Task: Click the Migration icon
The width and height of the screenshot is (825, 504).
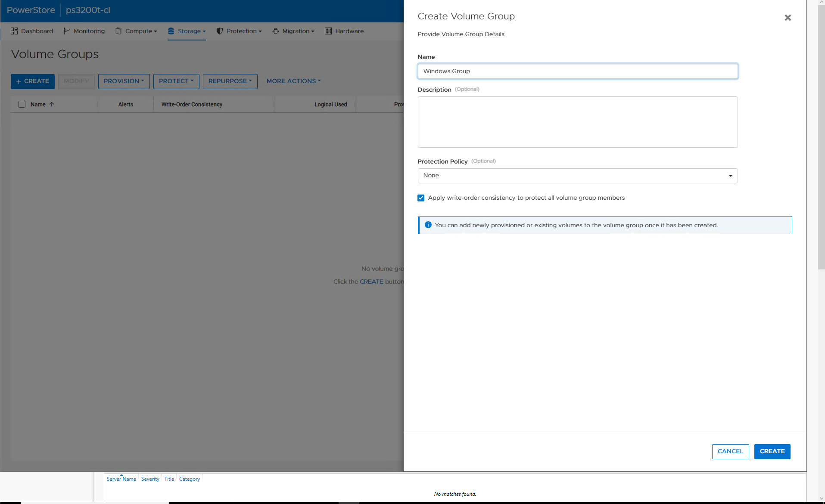Action: tap(276, 31)
